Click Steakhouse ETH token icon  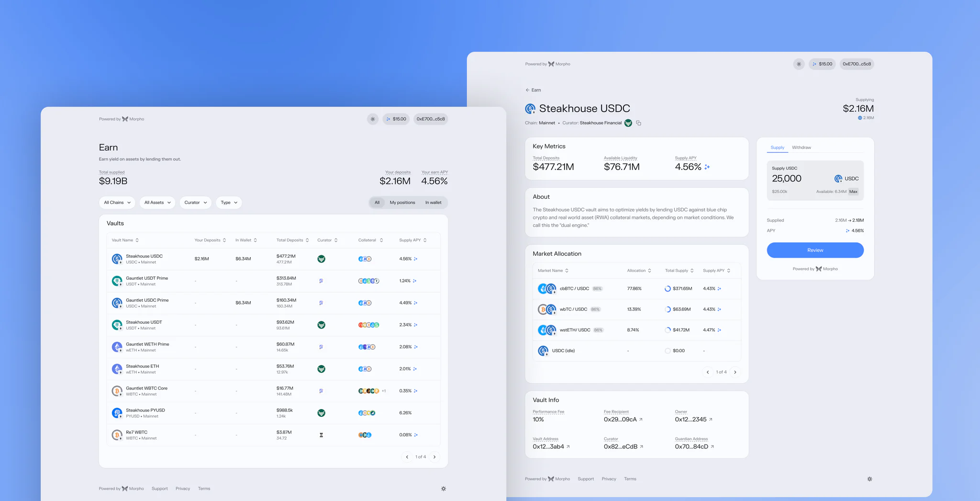coord(117,369)
